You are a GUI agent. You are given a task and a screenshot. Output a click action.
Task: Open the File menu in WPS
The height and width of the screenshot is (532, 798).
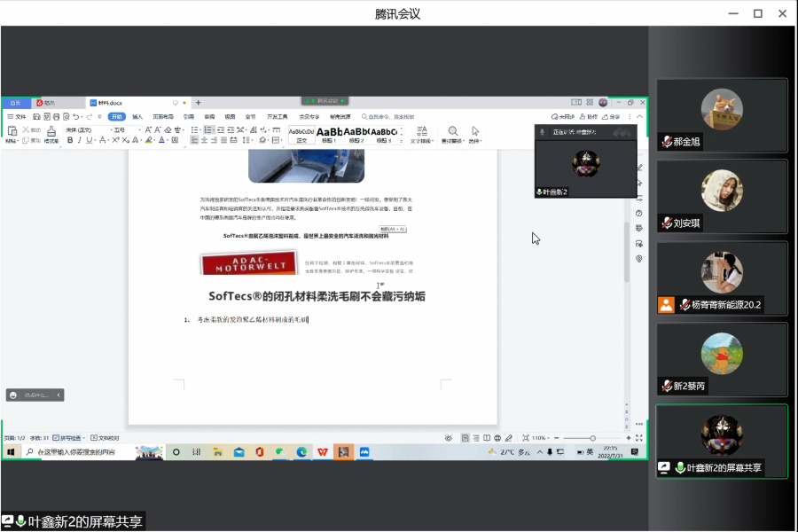[17, 116]
